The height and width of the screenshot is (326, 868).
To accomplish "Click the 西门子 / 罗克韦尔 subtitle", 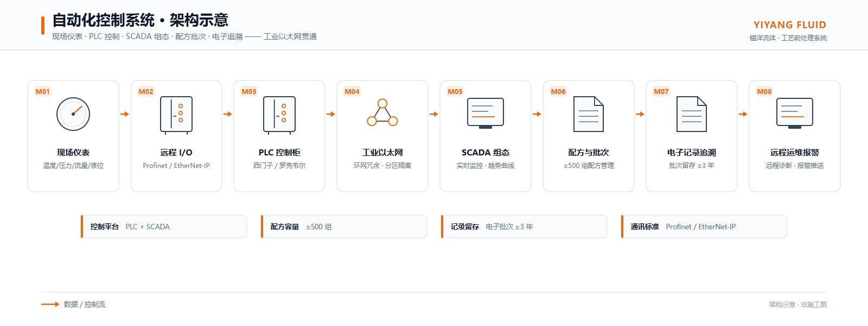I will 279,166.
